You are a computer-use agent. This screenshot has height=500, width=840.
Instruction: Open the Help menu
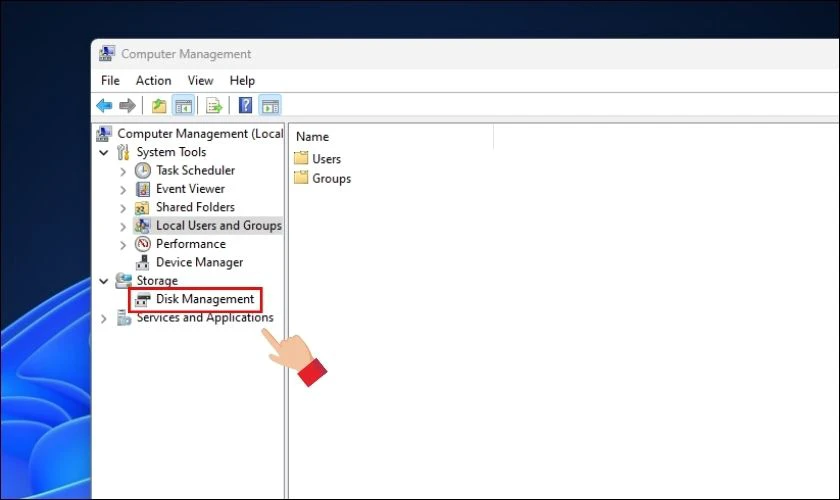click(x=242, y=80)
